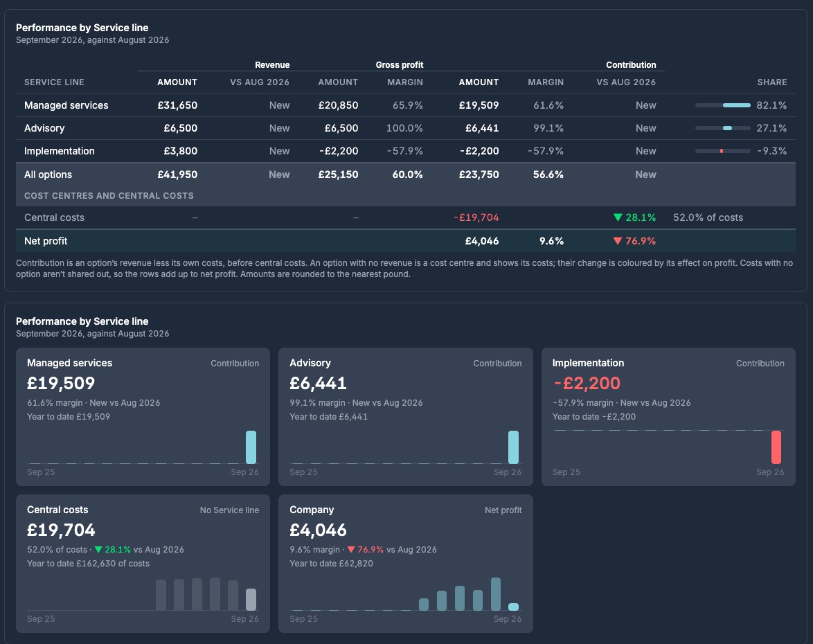This screenshot has width=813, height=644.
Task: Click the No Service line label on the Central costs card
Action: tap(229, 510)
